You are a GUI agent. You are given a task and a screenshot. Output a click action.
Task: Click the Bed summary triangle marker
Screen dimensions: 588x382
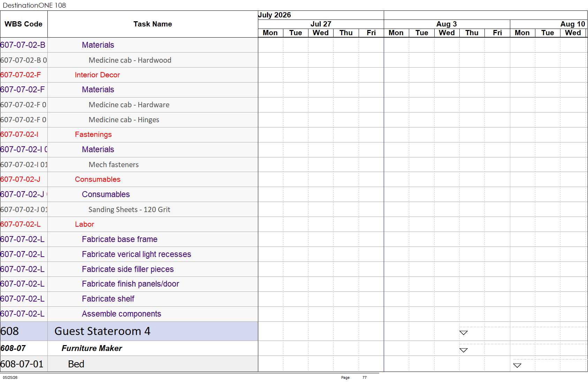point(517,366)
